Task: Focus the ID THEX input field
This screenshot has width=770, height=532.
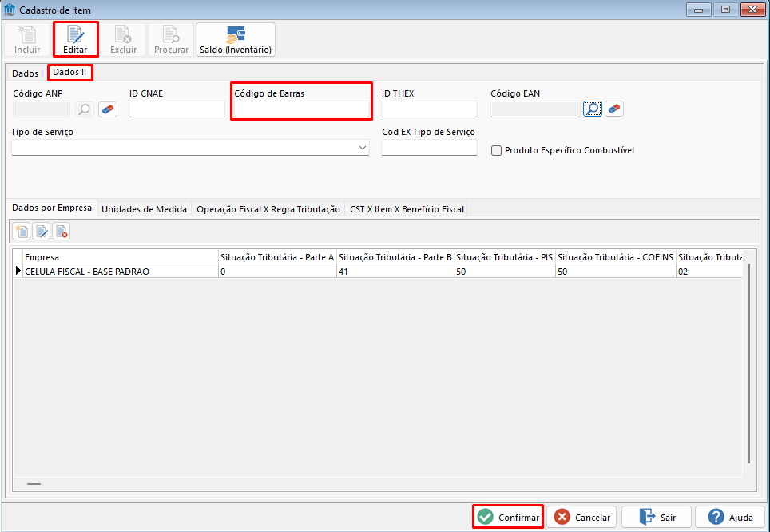Action: [429, 109]
